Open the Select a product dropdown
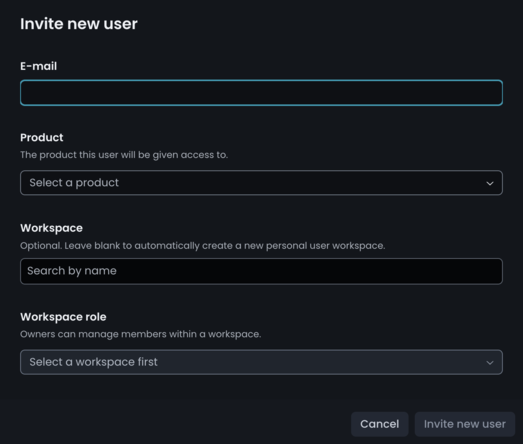 [x=262, y=183]
